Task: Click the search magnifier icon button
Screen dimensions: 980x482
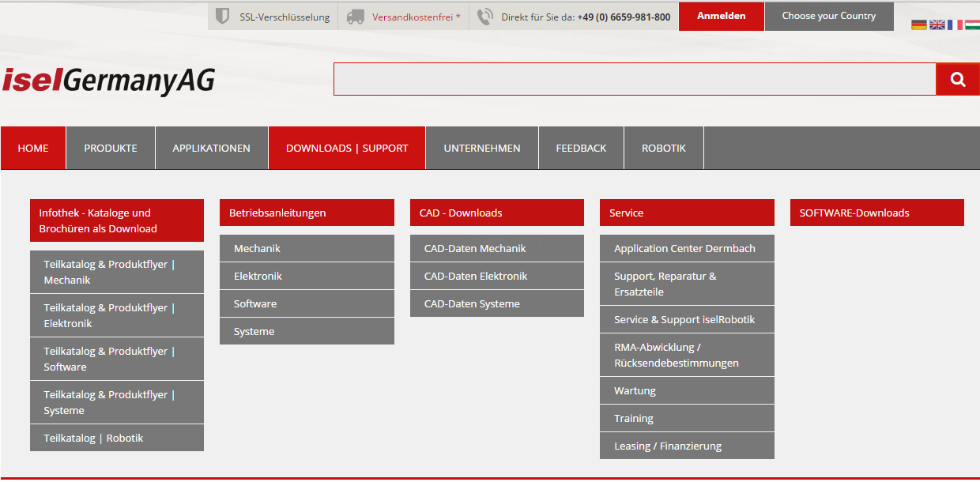Action: pos(958,79)
